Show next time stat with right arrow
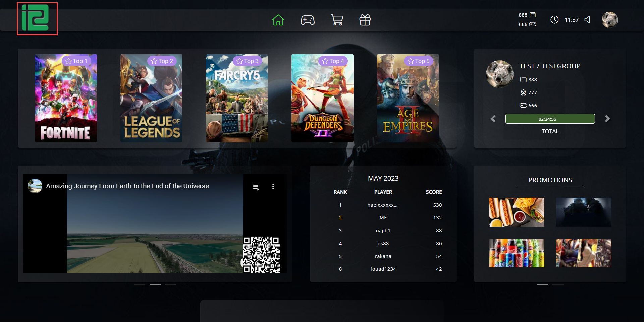Viewport: 644px width, 322px height. click(607, 119)
